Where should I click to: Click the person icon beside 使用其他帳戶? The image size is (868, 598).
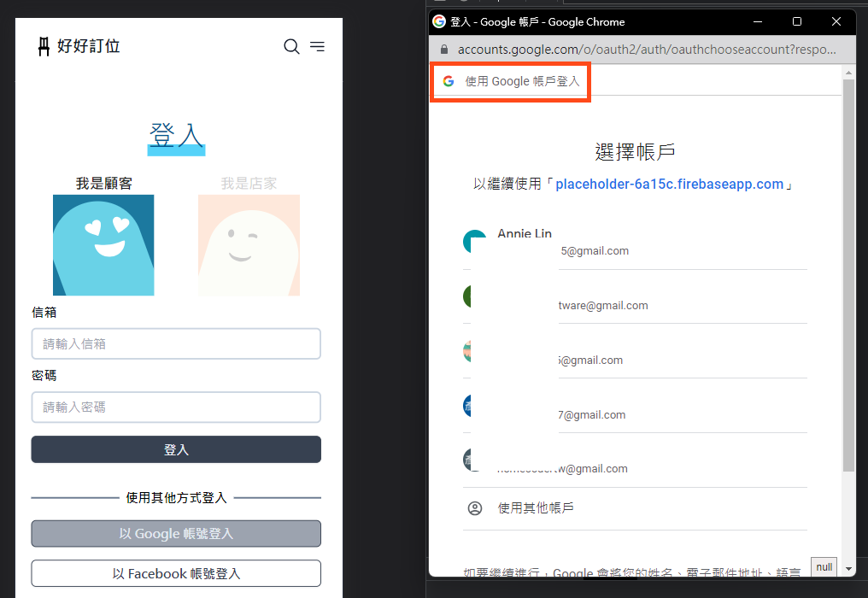tap(475, 508)
